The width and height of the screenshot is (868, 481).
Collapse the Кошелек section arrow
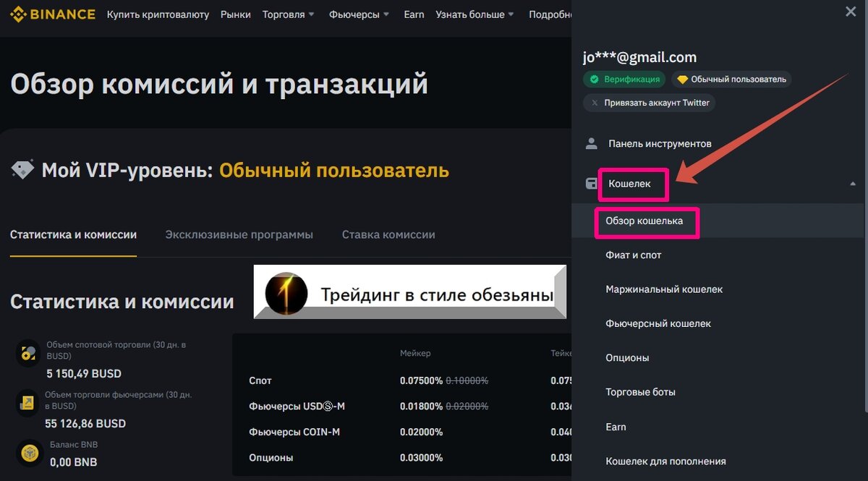coord(853,184)
